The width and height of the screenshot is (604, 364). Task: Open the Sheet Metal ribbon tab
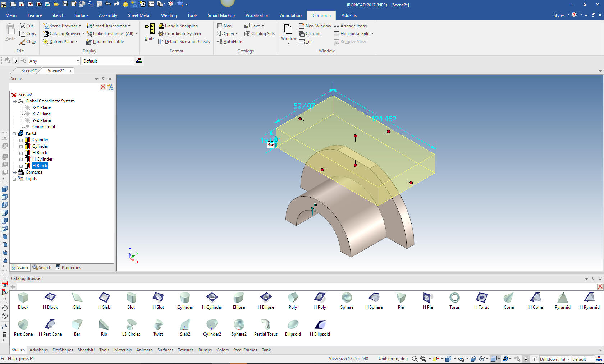139,15
